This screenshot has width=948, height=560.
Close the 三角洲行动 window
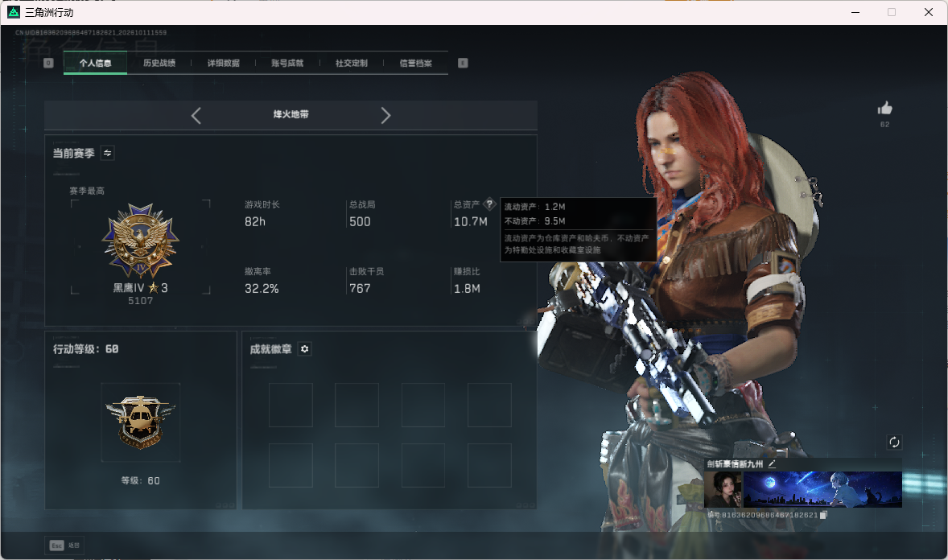(x=929, y=12)
